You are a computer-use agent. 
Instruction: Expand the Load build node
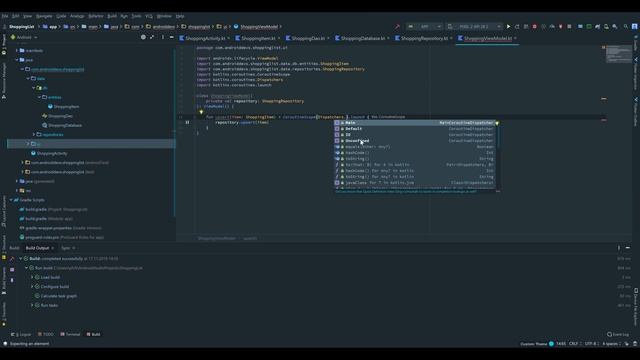32,277
